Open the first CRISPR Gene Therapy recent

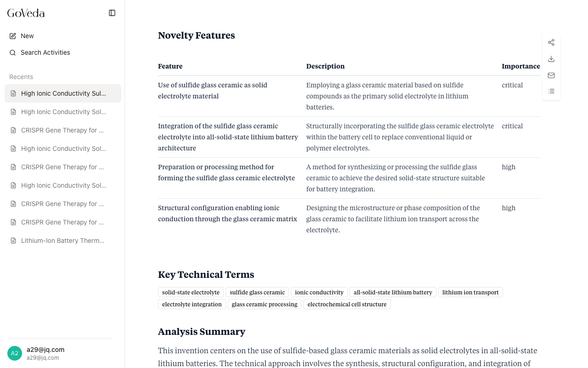62,130
